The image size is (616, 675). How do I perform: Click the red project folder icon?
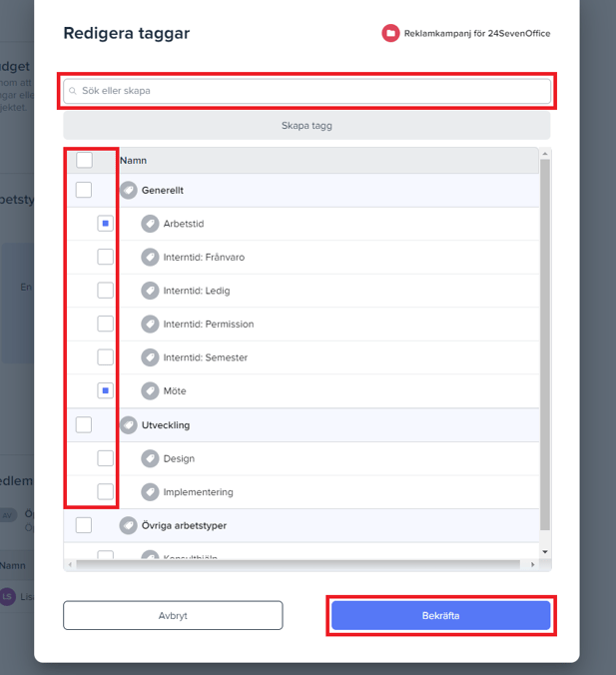click(390, 33)
